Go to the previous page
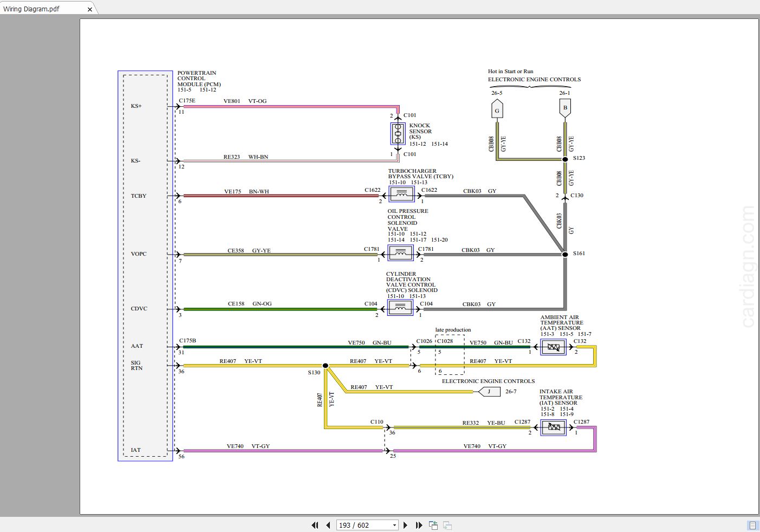760x532 pixels. point(328,525)
